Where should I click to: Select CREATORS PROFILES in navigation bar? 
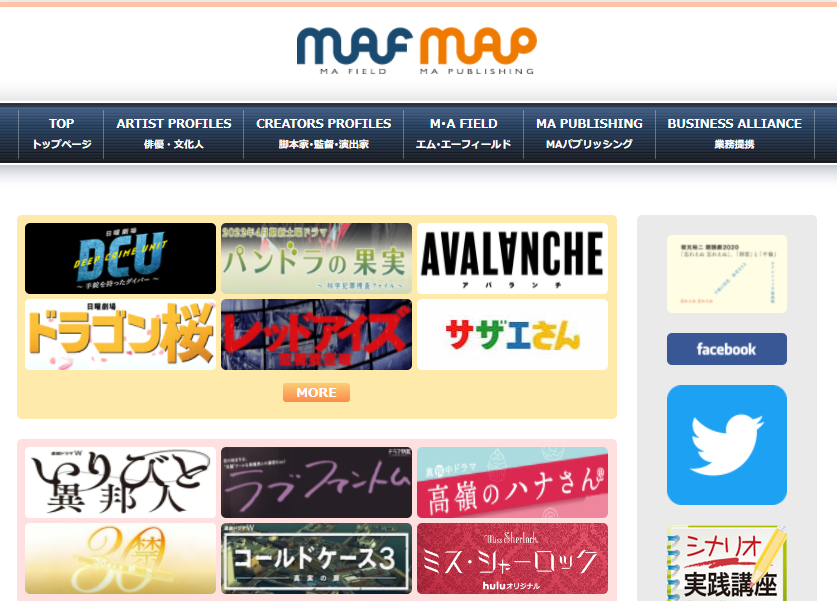[324, 133]
